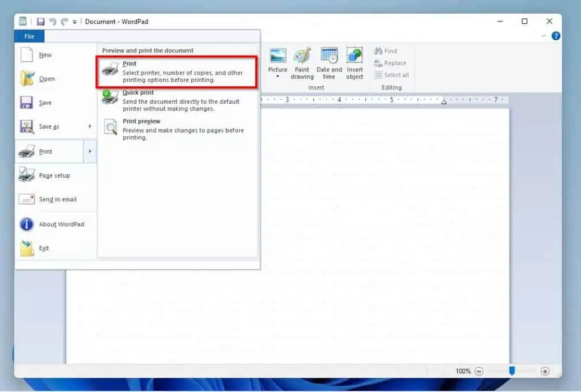Viewport: 581px width, 392px height.
Task: Insert a Paint drawing
Action: [302, 63]
